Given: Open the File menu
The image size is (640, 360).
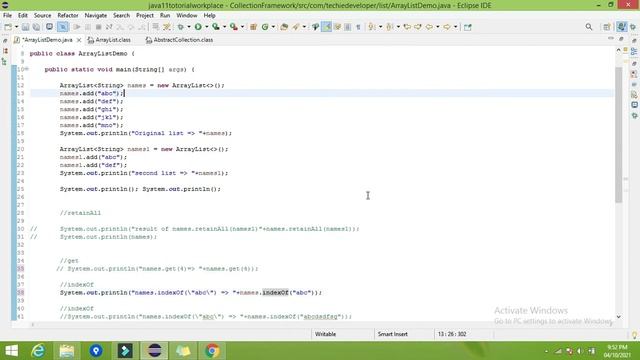Looking at the screenshot, I should coord(7,16).
